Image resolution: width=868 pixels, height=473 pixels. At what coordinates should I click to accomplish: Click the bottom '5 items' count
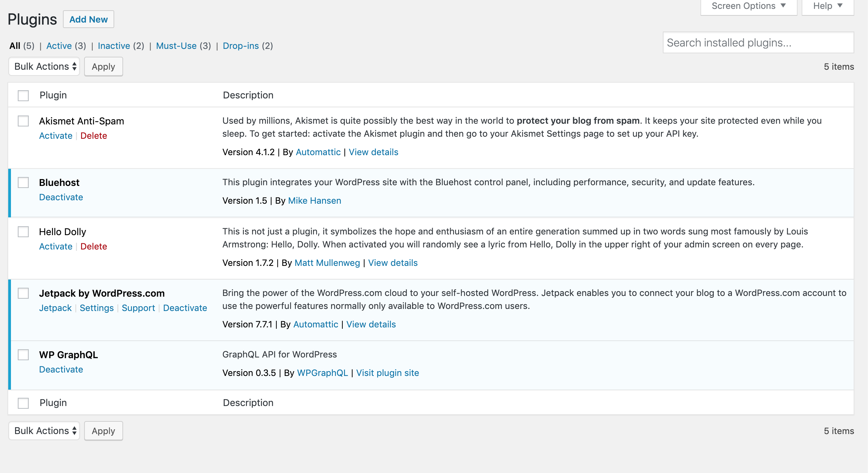click(839, 431)
